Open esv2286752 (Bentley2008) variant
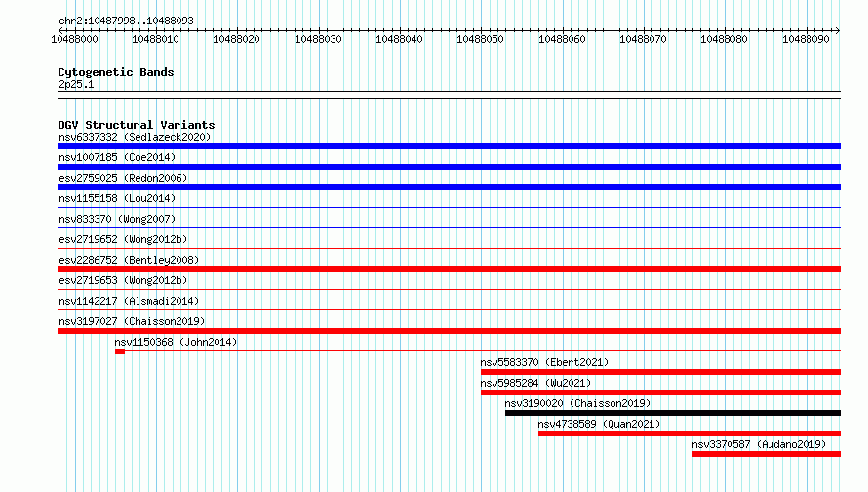The height and width of the screenshot is (492, 868). [129, 260]
